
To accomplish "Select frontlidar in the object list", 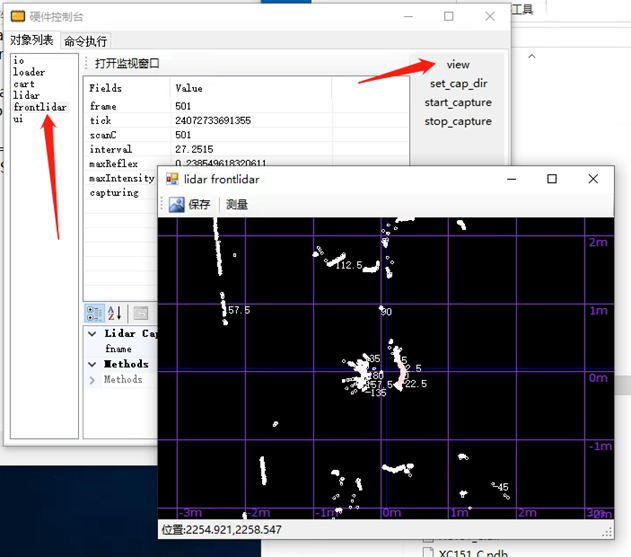I will point(40,107).
